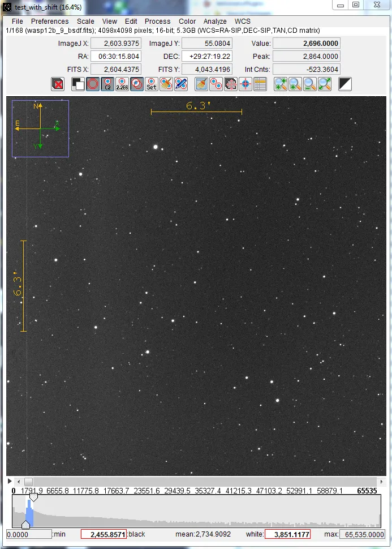Image resolution: width=392 pixels, height=549 pixels.
Task: Toggle the red circle aperture overlay button
Action: point(93,84)
